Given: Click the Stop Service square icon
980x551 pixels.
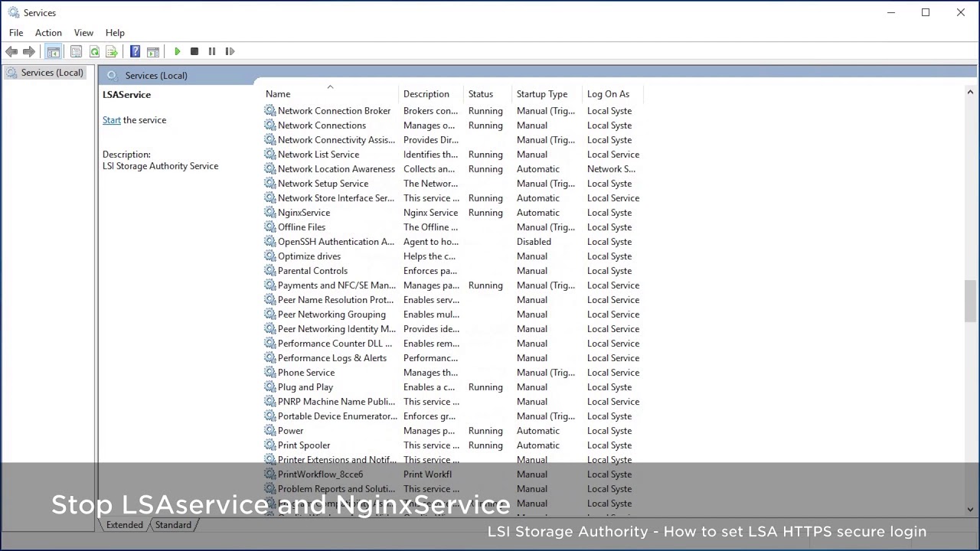Looking at the screenshot, I should [x=194, y=51].
